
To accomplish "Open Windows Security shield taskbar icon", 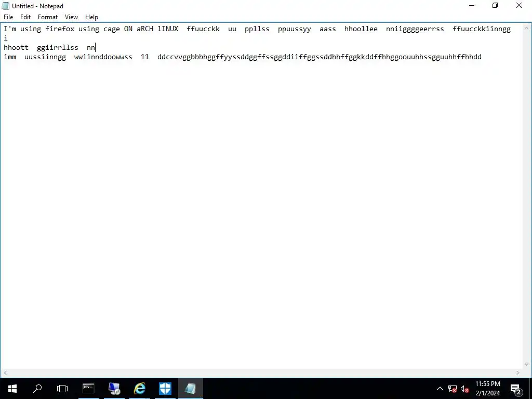I will tap(165, 389).
